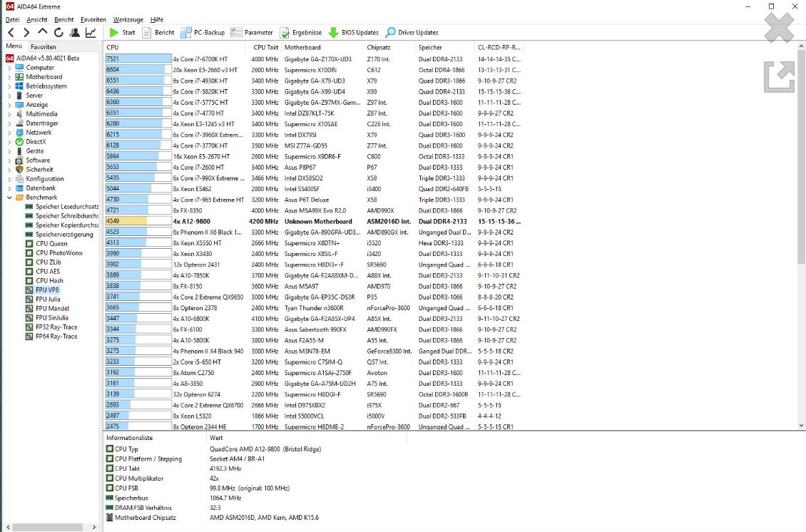Click the CPU Takt column header
Screen dimensions: 806x532
(265, 47)
